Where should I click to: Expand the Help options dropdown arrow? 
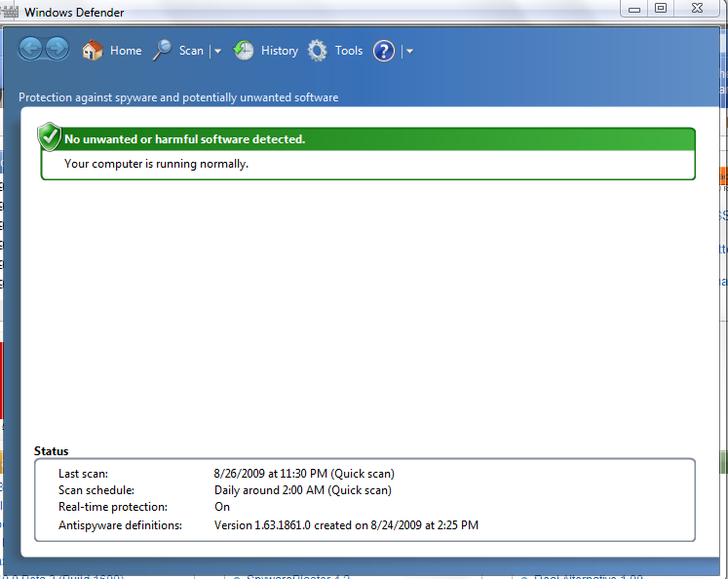tap(409, 51)
